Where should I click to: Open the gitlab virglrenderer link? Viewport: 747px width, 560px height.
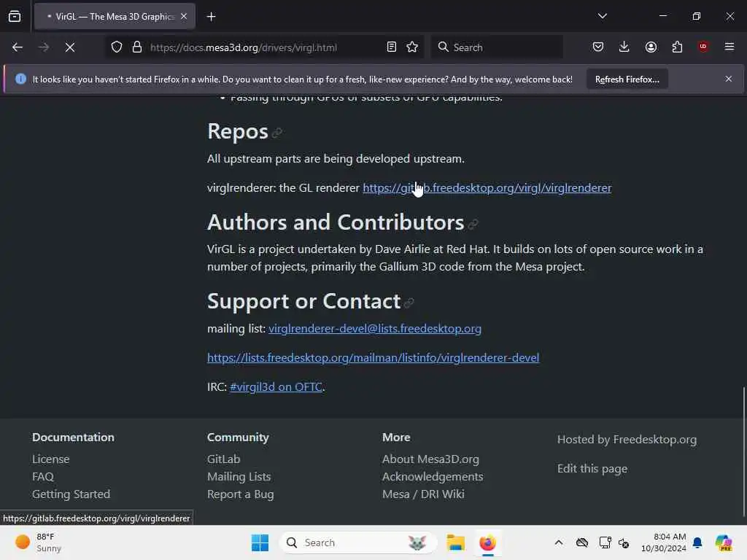487,187
